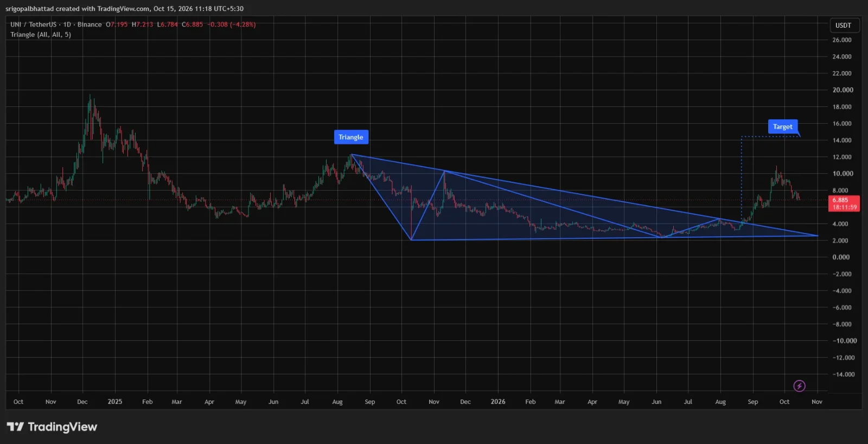The height and width of the screenshot is (444, 868).
Task: Click the 2026 year label on time axis
Action: [x=498, y=402]
